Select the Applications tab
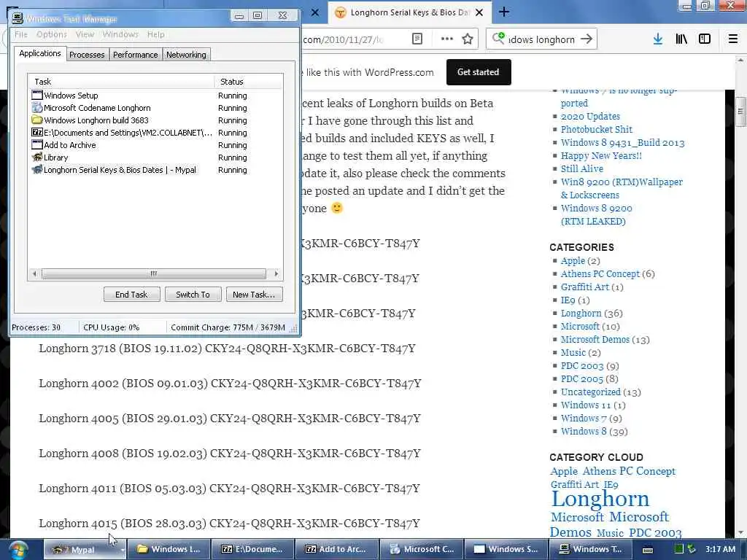This screenshot has width=747, height=560. (x=40, y=53)
